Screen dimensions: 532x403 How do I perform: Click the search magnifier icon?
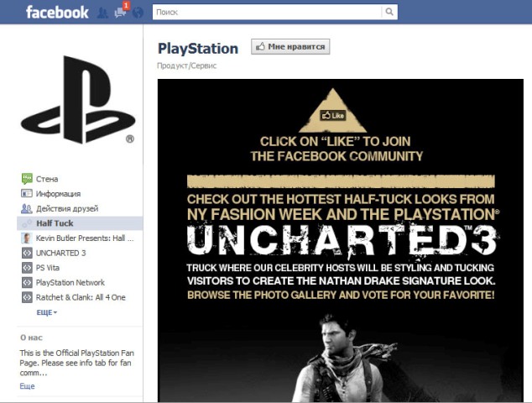point(389,12)
